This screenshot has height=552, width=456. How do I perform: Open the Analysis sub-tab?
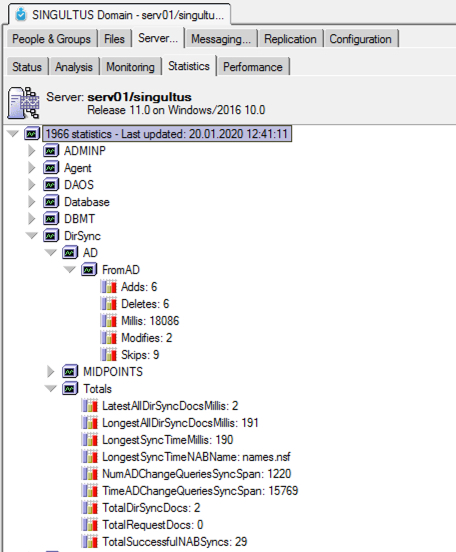[x=74, y=67]
